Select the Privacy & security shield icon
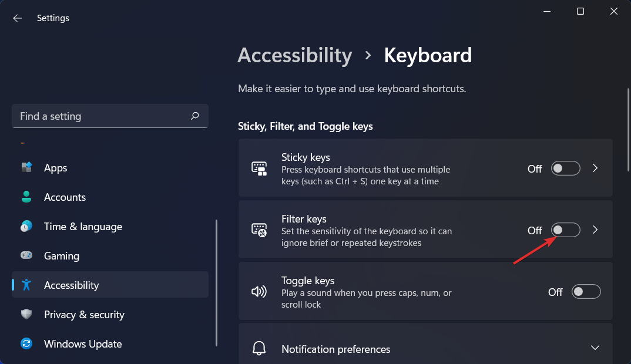The height and width of the screenshot is (364, 631). [26, 315]
